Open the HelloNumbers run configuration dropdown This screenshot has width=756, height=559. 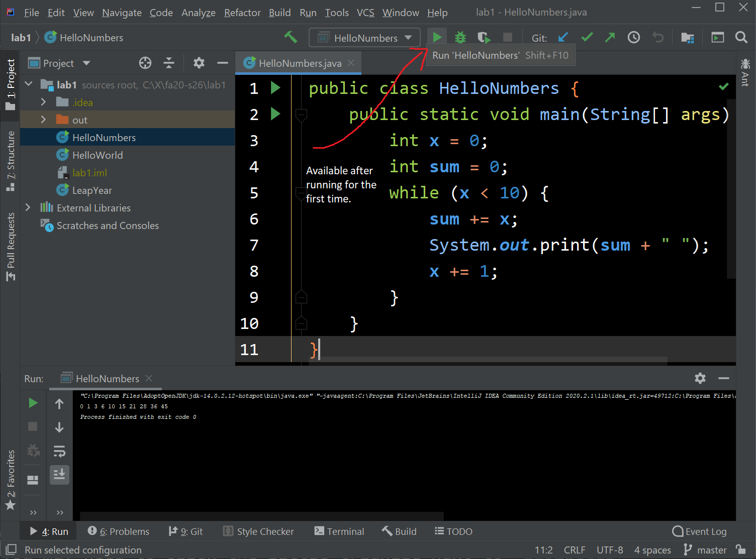(365, 38)
